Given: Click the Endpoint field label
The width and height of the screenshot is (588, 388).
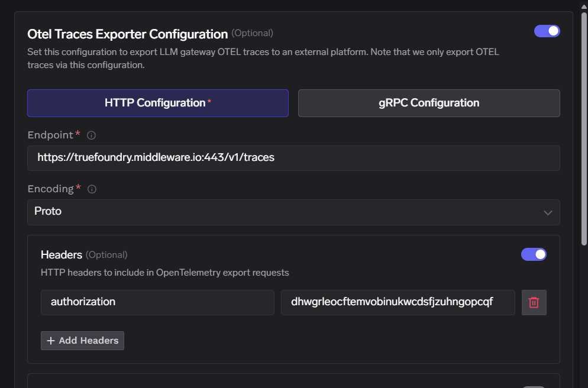Looking at the screenshot, I should click(50, 135).
